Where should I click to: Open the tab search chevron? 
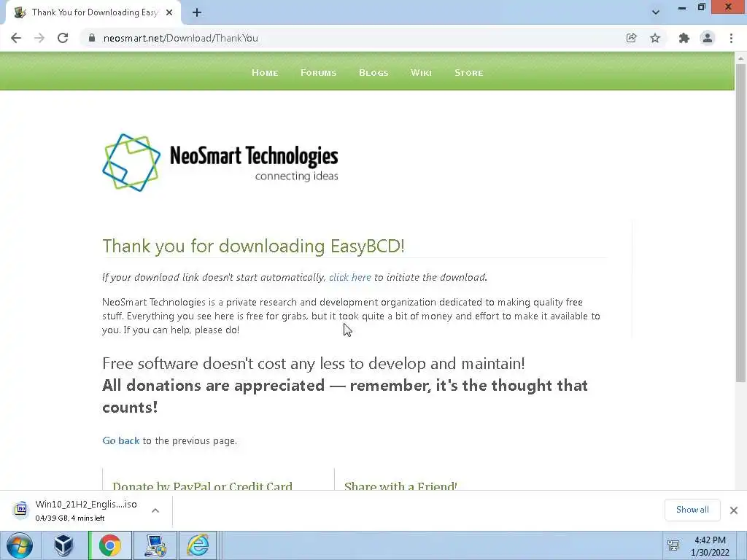point(656,12)
